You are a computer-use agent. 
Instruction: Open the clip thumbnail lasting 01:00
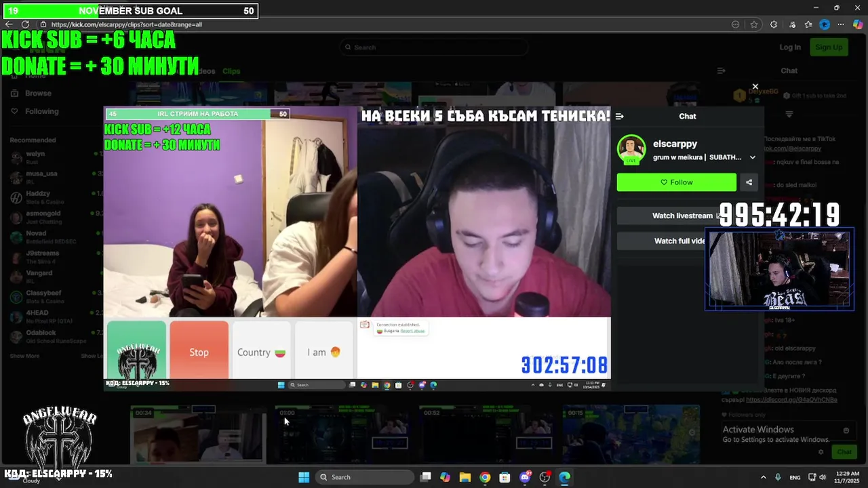341,434
